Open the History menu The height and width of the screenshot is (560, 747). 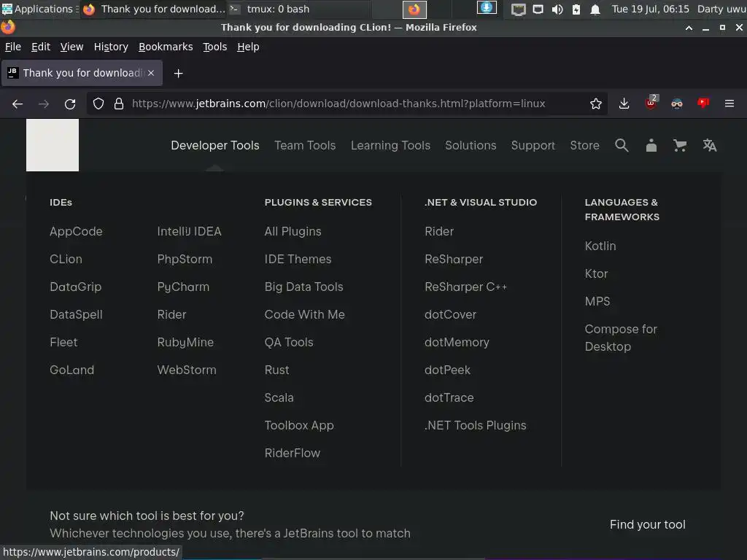pos(111,47)
